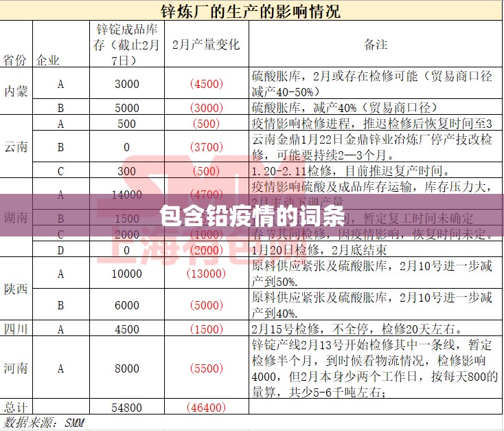Select the remark 2月15号检修，不全停
Screen dimensions: 504x431
click(x=357, y=329)
